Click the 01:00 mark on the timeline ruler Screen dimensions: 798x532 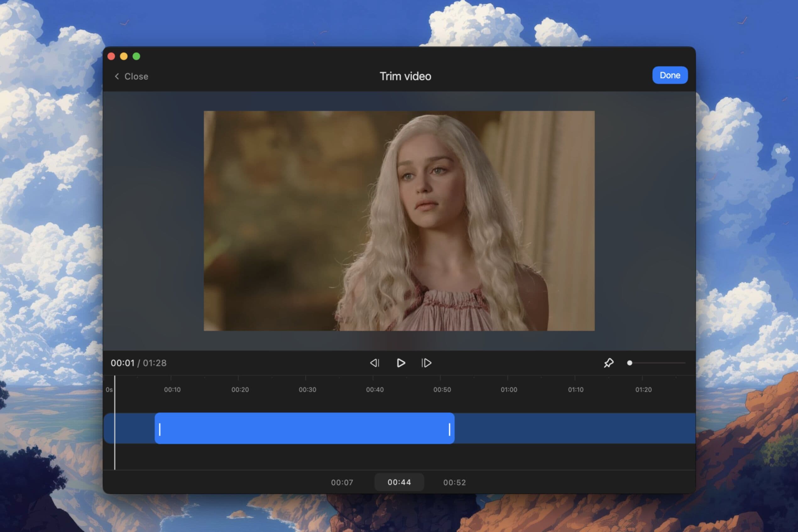509,390
